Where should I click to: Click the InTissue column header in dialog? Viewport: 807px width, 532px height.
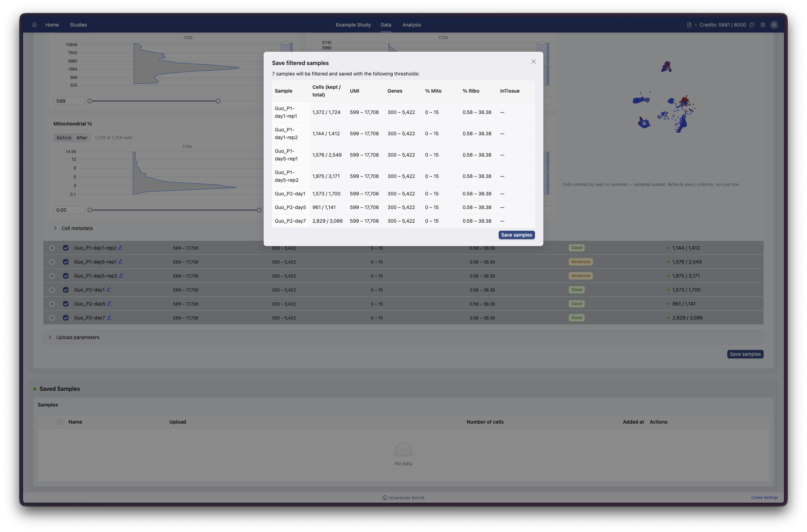click(x=509, y=91)
